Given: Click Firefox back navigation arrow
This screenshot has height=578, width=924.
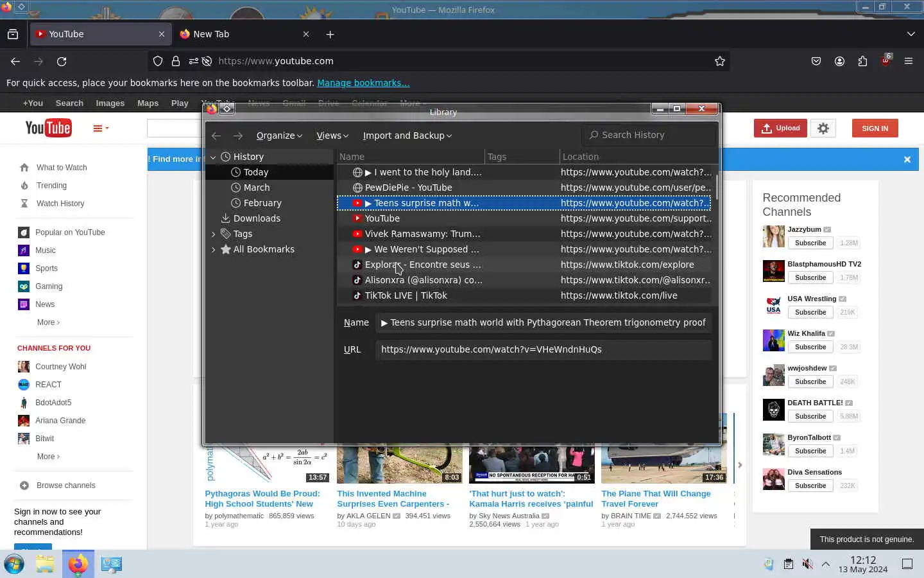Looking at the screenshot, I should 15,61.
